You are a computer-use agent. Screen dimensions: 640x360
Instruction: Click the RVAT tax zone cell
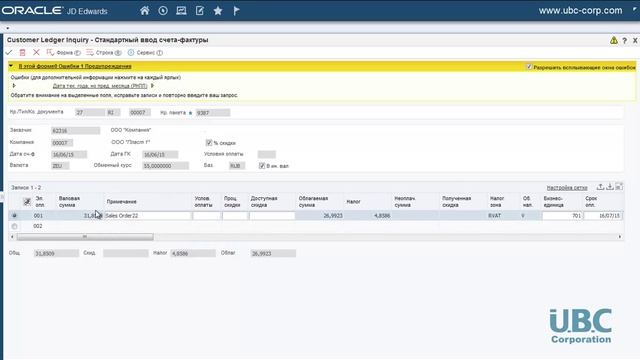[x=495, y=216]
